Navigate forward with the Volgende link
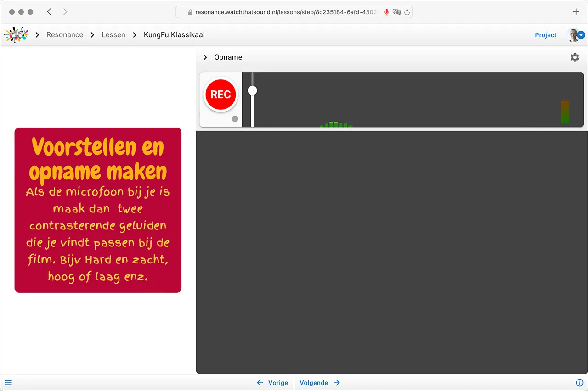 pos(314,382)
